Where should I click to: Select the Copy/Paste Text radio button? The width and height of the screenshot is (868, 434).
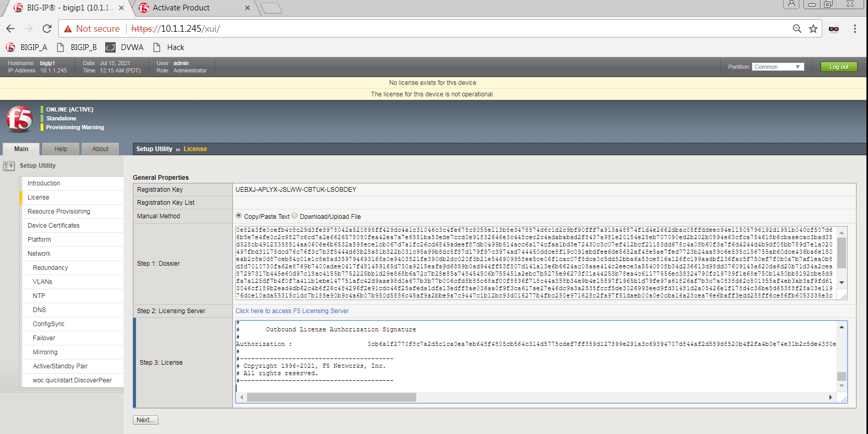pos(239,216)
